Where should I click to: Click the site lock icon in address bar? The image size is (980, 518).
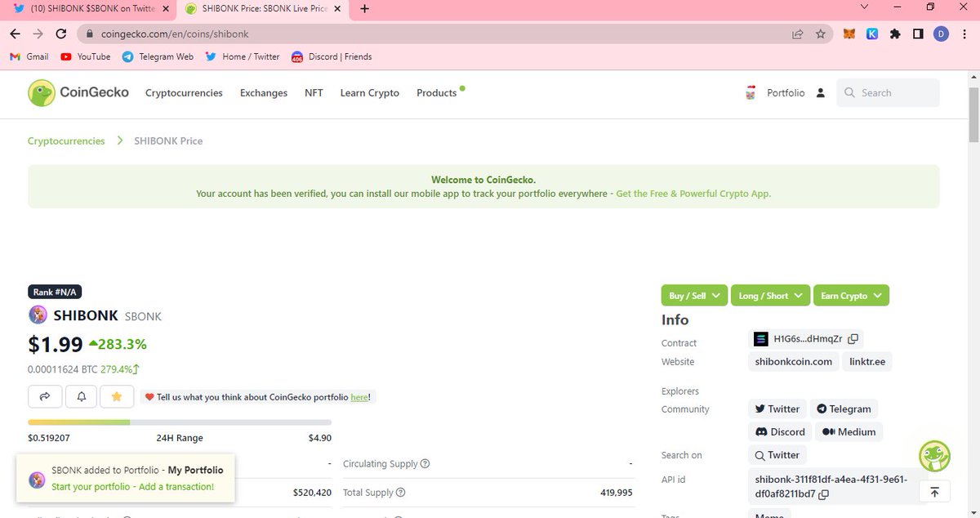[90, 34]
